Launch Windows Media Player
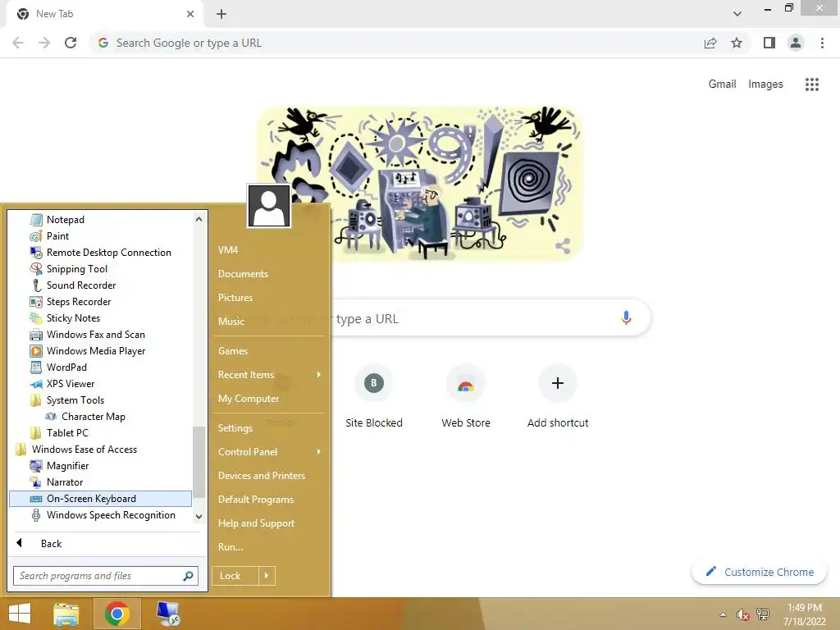Screen dimensions: 840x630 [96, 351]
